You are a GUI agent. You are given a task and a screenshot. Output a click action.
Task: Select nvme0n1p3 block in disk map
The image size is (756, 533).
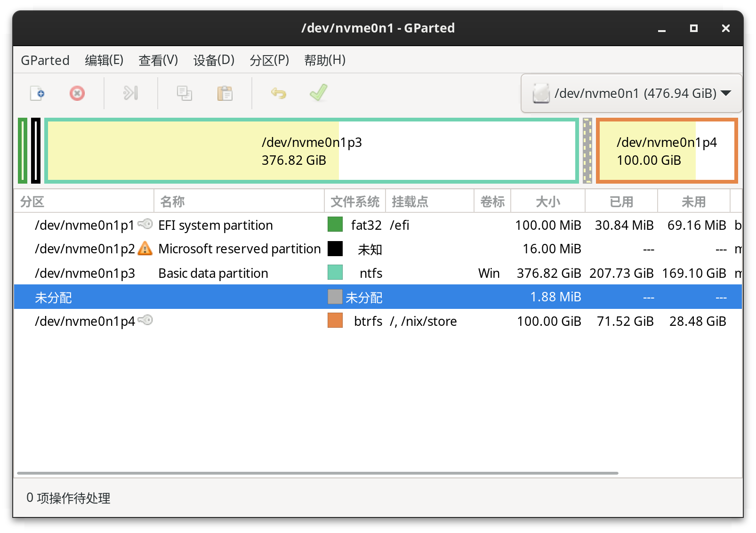click(x=312, y=151)
